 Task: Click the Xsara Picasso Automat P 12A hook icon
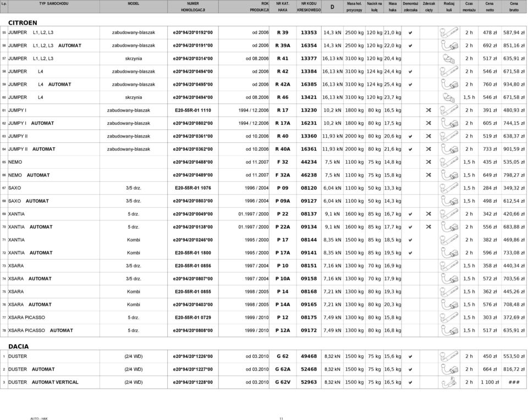449,330
